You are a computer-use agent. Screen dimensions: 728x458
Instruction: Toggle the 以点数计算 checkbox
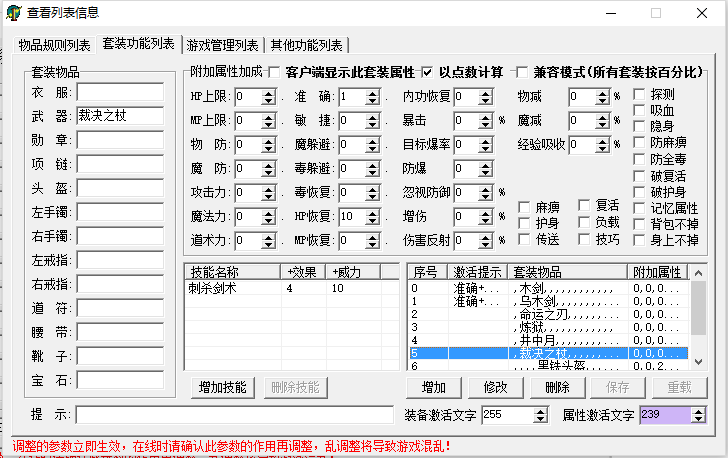pyautogui.click(x=428, y=72)
